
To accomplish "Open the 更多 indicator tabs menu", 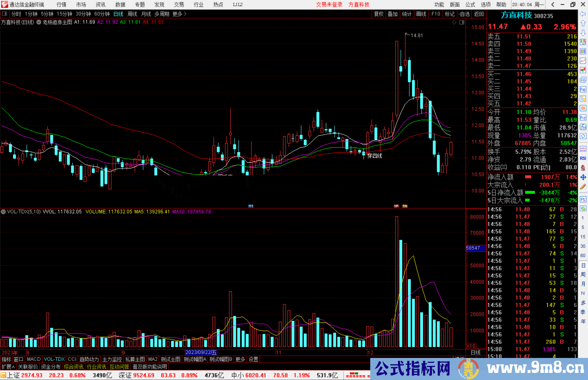I will coord(240,359).
